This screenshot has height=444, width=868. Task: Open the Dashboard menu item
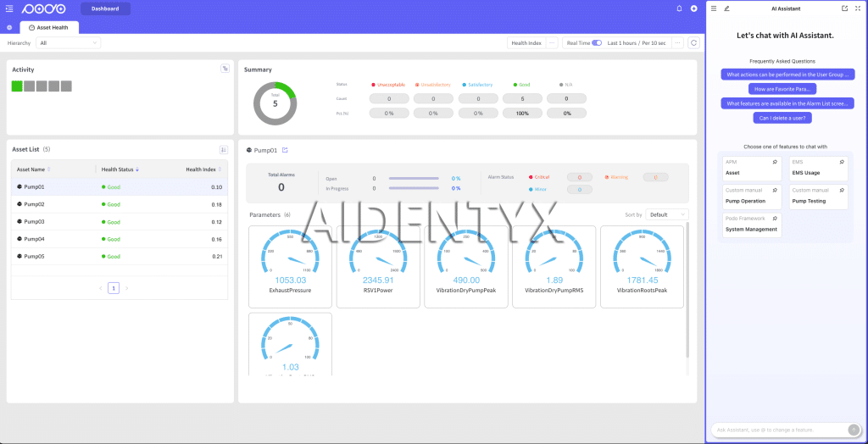tap(105, 8)
